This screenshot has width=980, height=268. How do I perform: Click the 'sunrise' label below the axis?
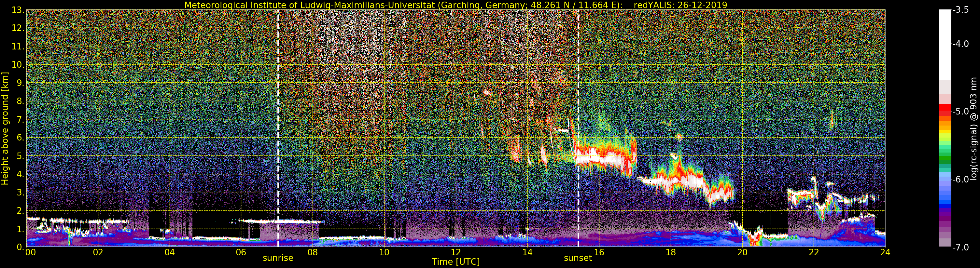tap(278, 258)
